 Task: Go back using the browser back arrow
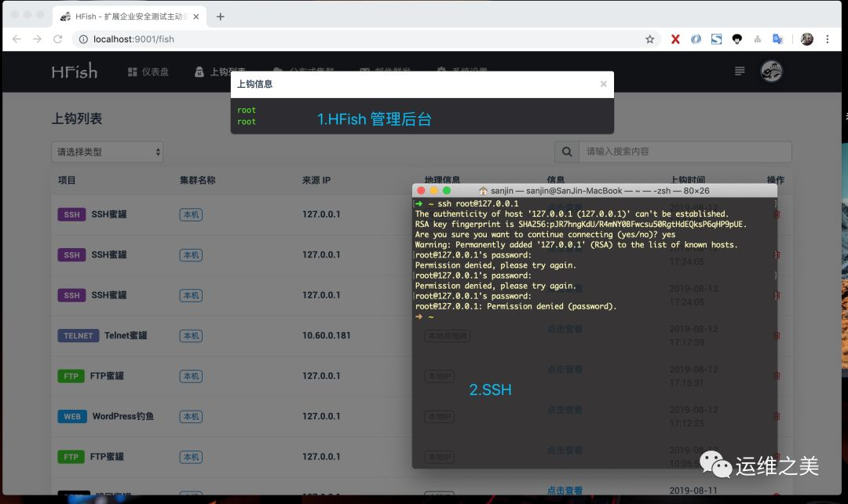[16, 39]
